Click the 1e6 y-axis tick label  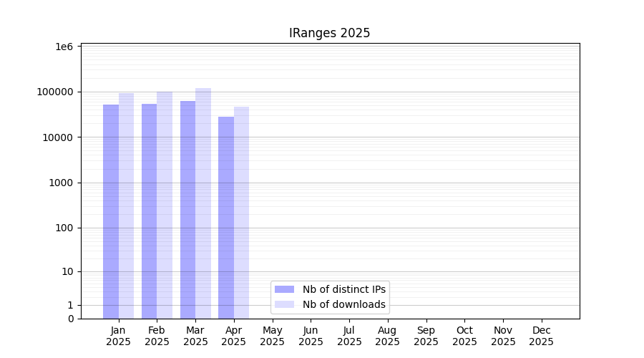(64, 47)
